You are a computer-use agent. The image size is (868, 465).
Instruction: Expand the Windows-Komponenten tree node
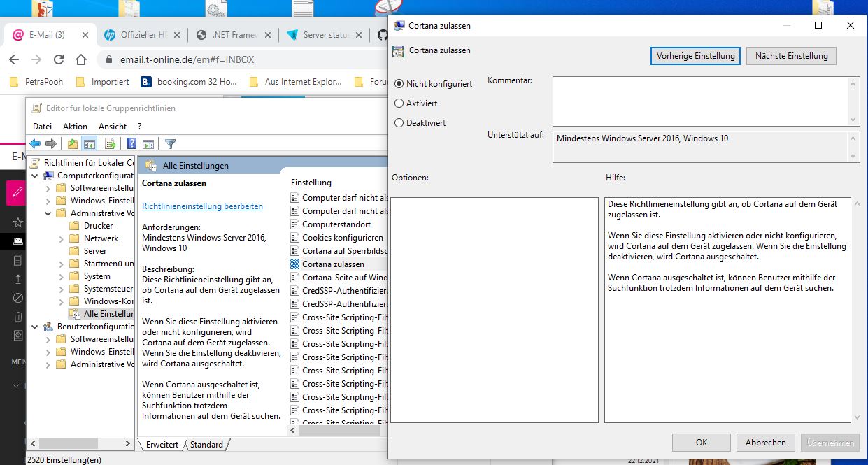click(x=62, y=301)
